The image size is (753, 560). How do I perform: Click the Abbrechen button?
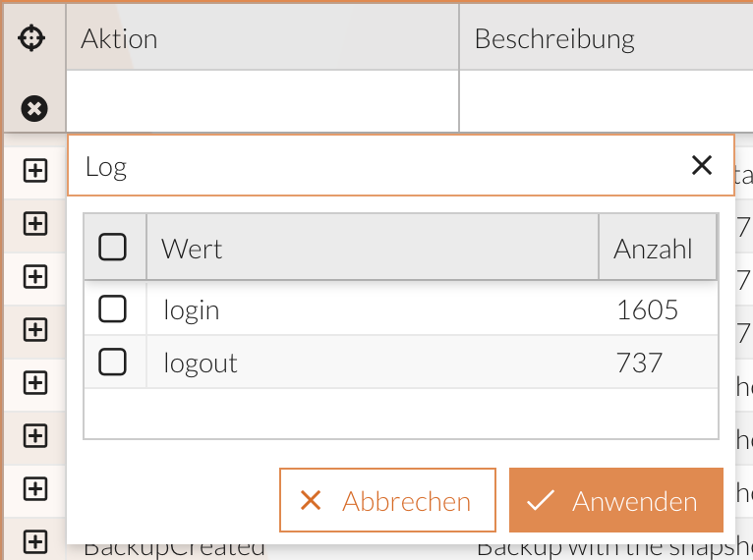[387, 501]
